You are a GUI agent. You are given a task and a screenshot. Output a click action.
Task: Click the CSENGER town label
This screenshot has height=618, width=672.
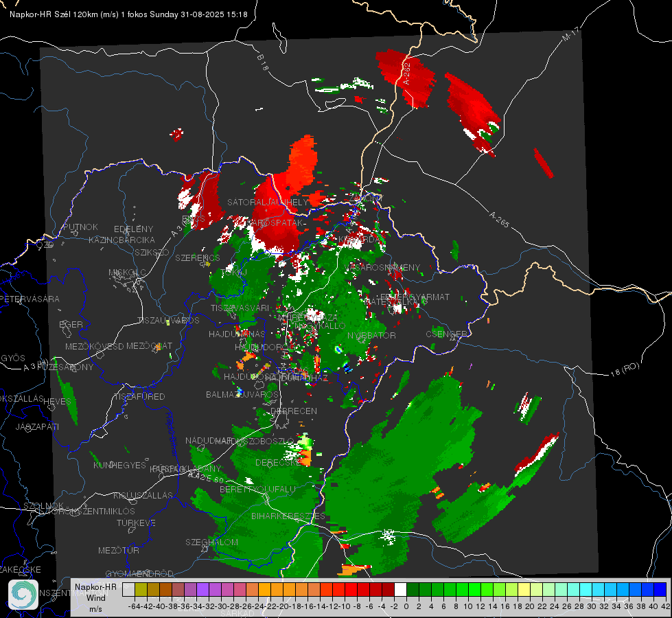(x=446, y=334)
